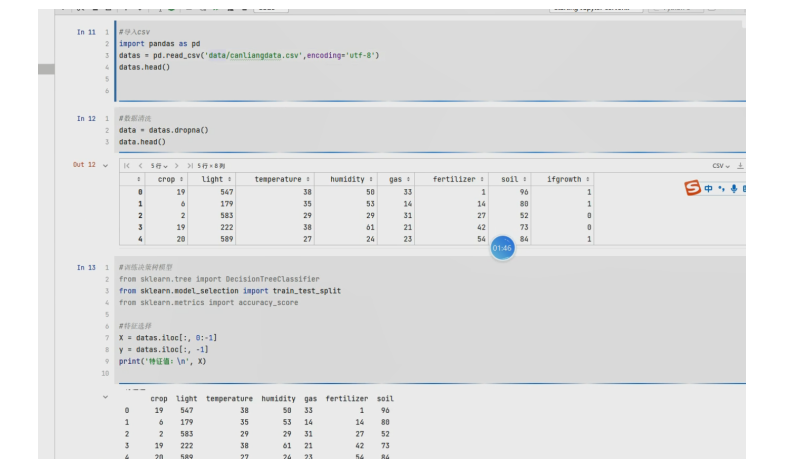Sort by the soil column arrows
803x468 pixels.
click(x=524, y=179)
